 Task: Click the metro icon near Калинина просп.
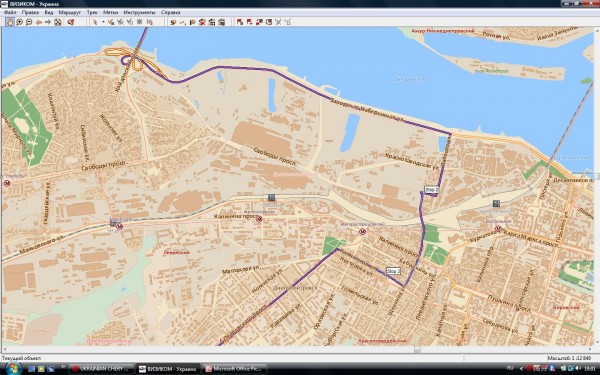point(259,219)
